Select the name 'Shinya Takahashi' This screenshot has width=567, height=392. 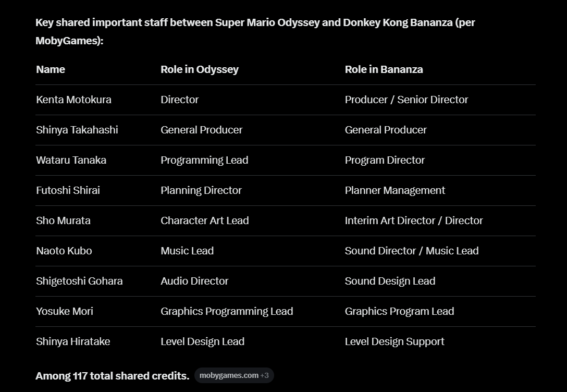77,130
